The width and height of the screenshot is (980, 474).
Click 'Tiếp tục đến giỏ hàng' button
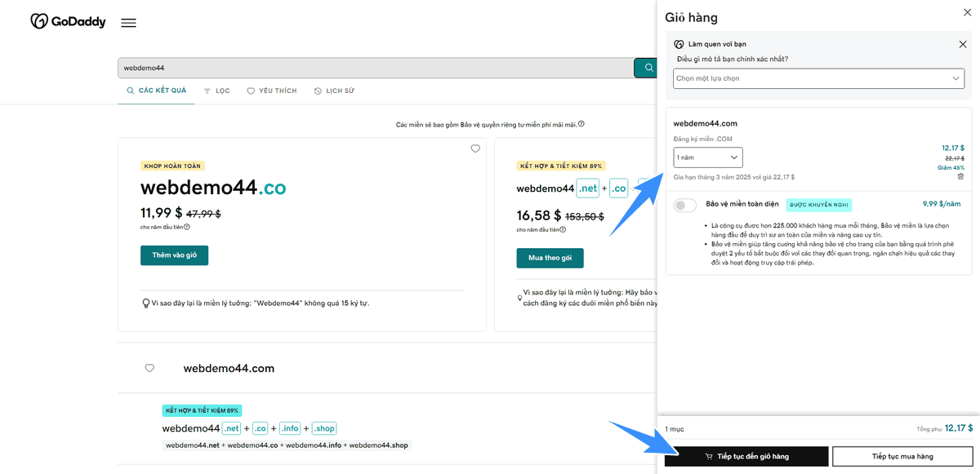(x=746, y=456)
